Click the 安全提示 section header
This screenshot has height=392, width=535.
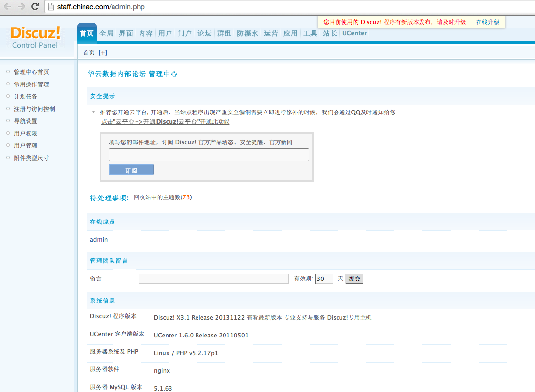[x=102, y=96]
